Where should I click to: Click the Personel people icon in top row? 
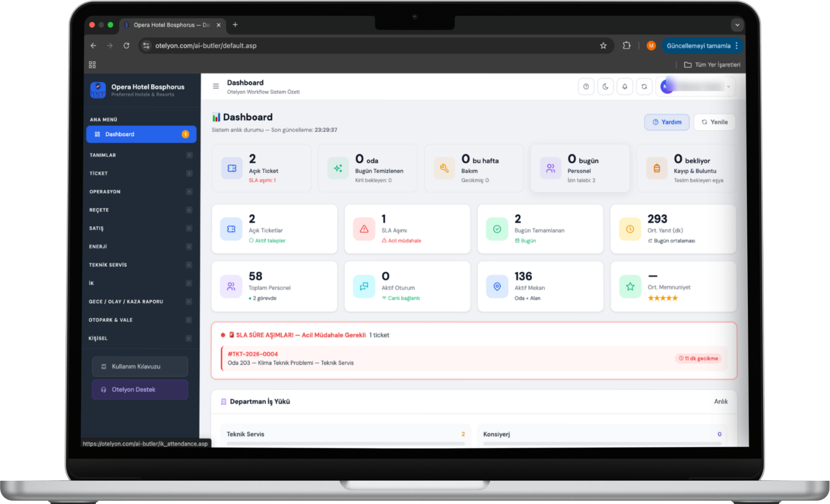click(x=550, y=169)
